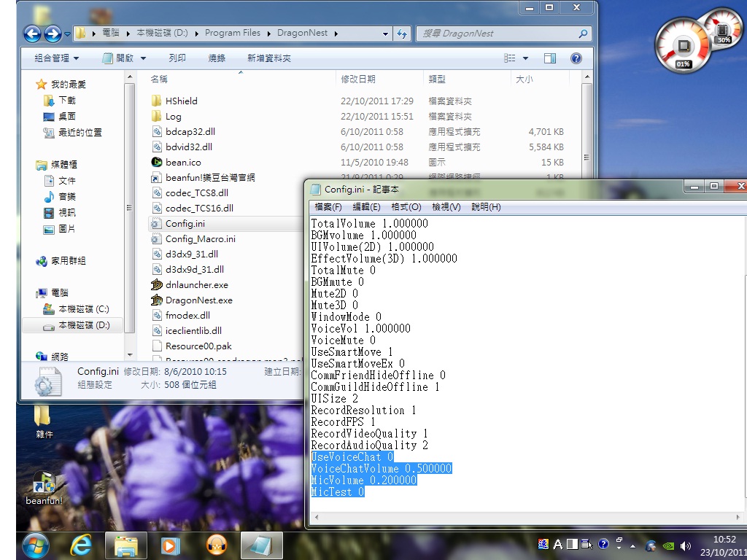Viewport: 747px width, 560px height.
Task: Open the 說明(H) menu in Notepad
Action: (486, 206)
